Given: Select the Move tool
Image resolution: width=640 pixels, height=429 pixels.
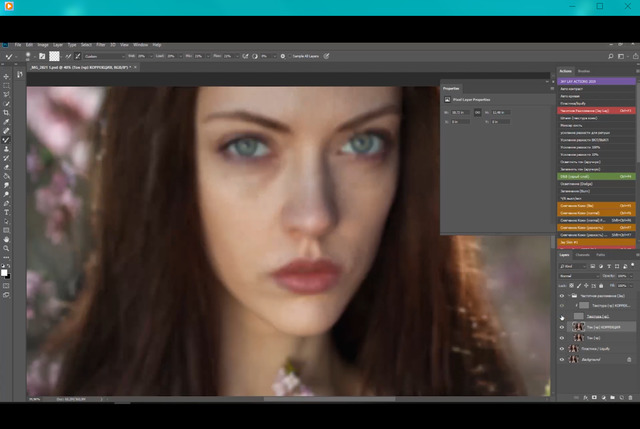Looking at the screenshot, I should (x=7, y=77).
